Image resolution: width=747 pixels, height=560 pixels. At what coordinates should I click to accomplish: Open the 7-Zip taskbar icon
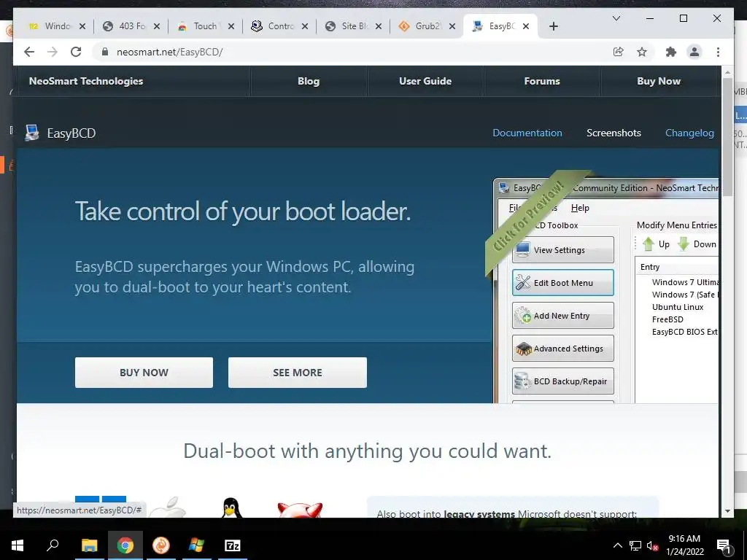[x=233, y=545]
